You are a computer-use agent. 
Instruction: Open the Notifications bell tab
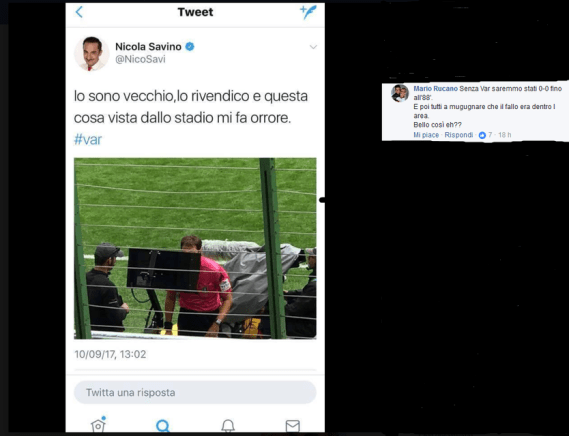click(228, 425)
